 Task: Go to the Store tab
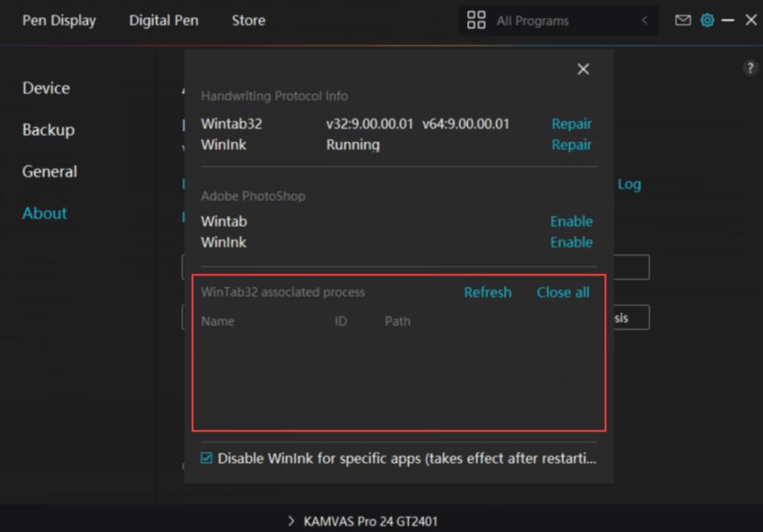coord(248,20)
